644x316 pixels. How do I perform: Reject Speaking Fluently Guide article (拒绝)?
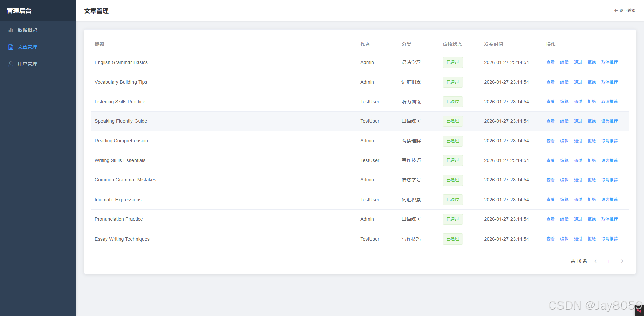click(592, 121)
